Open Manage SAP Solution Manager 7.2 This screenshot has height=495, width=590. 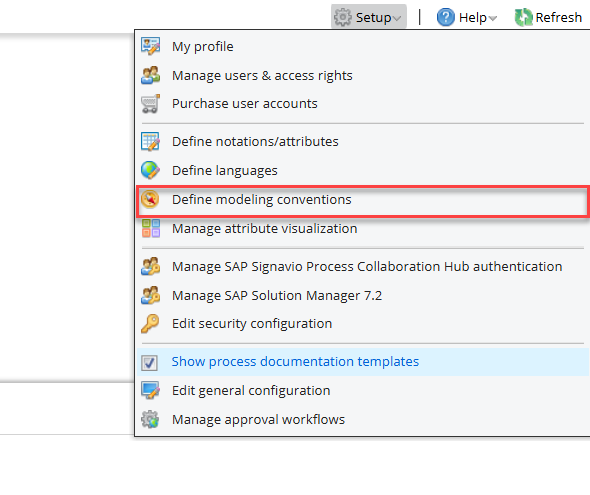tap(277, 296)
